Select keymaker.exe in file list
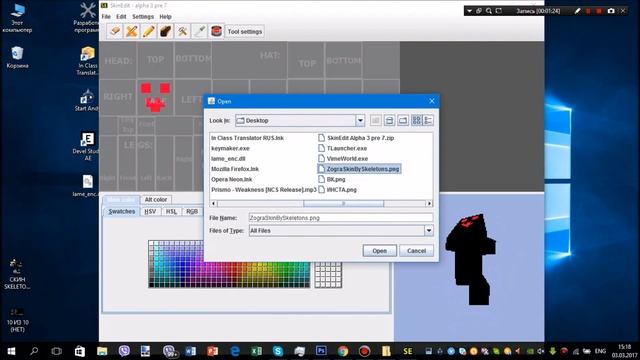The image size is (640, 360). click(230, 148)
